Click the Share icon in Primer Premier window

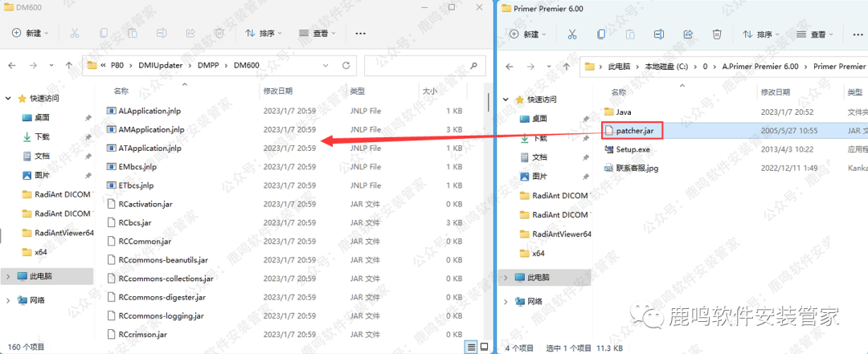(x=688, y=35)
